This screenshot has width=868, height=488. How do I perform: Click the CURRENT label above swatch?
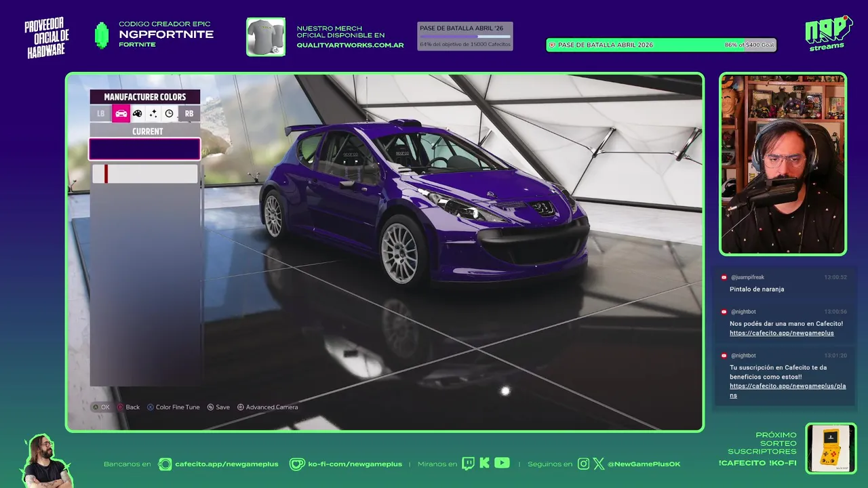(x=147, y=131)
